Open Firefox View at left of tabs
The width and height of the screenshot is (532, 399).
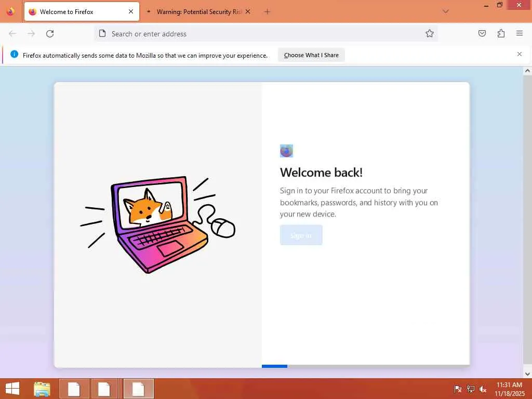[10, 11]
